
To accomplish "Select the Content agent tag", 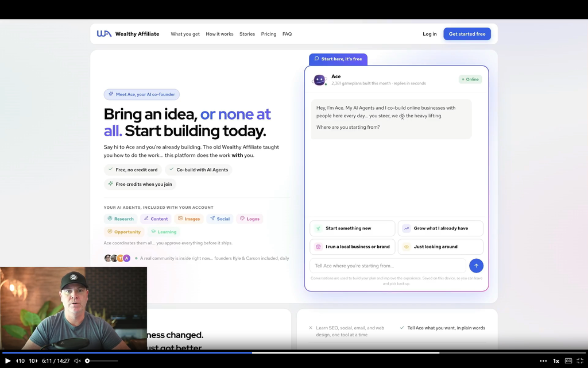I will (156, 219).
